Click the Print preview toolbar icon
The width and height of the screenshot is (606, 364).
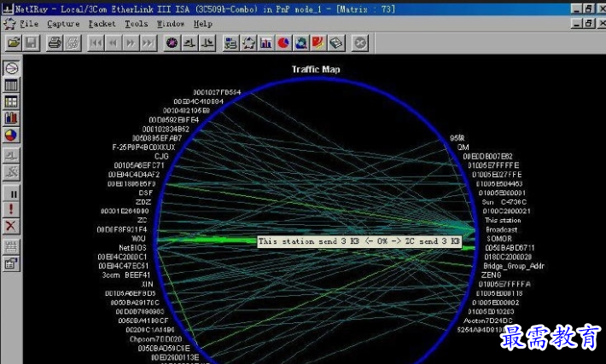(x=73, y=43)
